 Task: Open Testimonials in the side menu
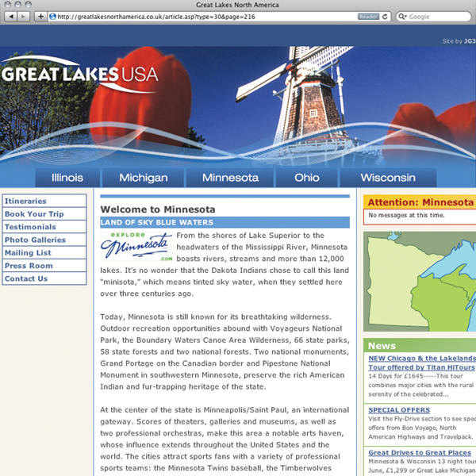coord(44,227)
